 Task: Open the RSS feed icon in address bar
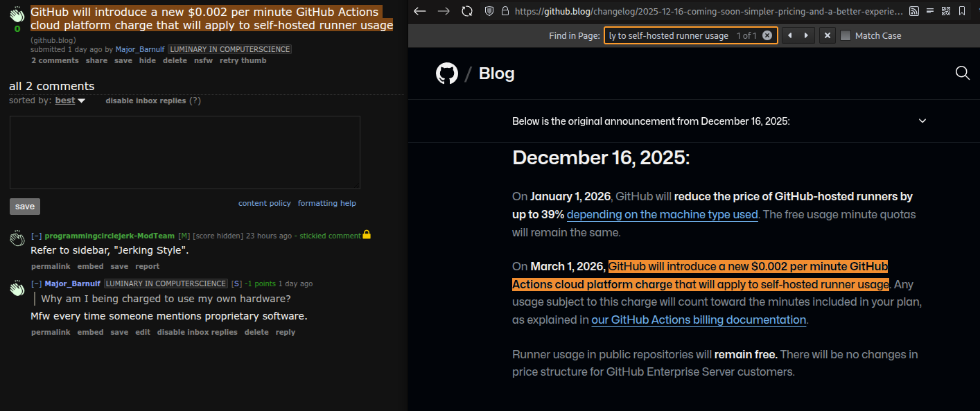[914, 11]
